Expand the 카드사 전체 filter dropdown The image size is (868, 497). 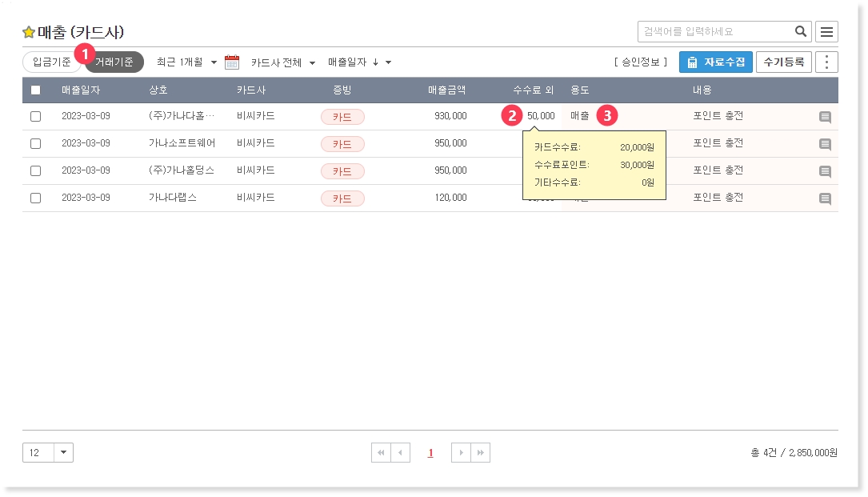click(282, 62)
